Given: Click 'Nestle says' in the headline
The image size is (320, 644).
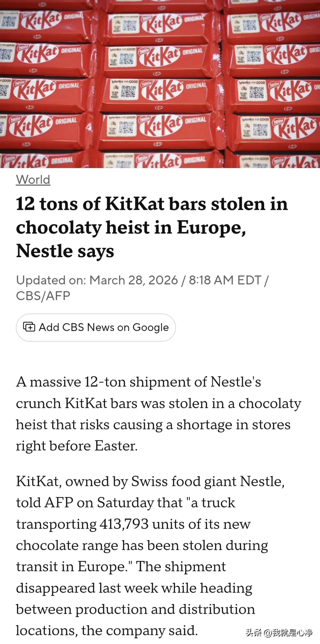Looking at the screenshot, I should (65, 251).
